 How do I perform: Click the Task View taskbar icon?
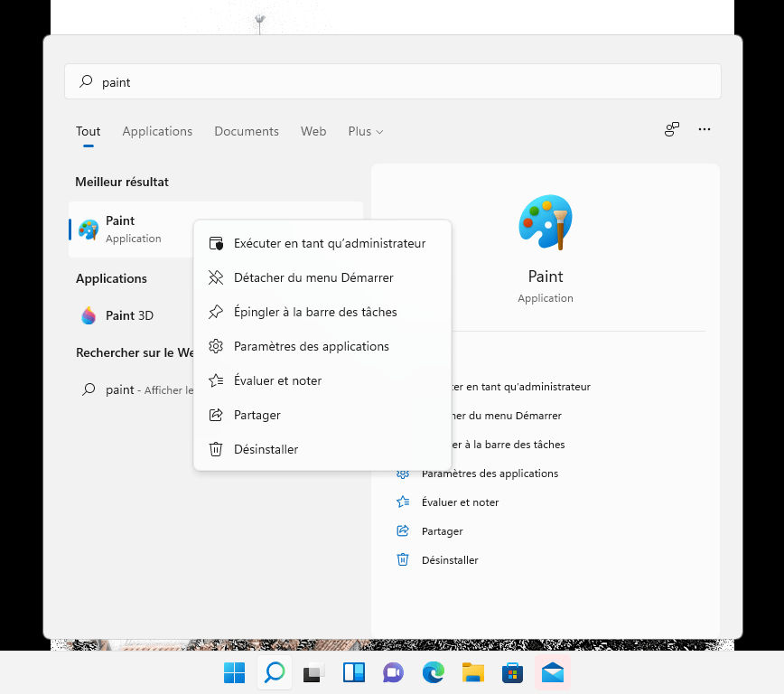(313, 672)
